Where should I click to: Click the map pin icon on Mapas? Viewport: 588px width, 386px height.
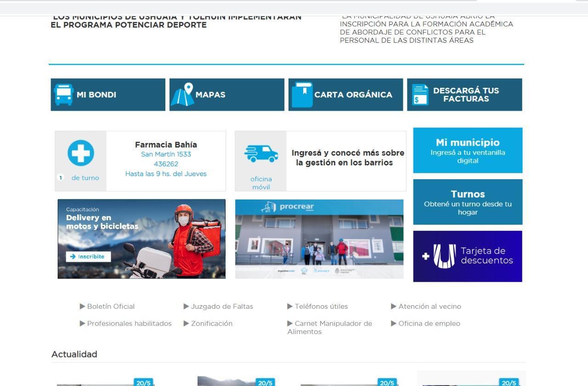click(183, 95)
